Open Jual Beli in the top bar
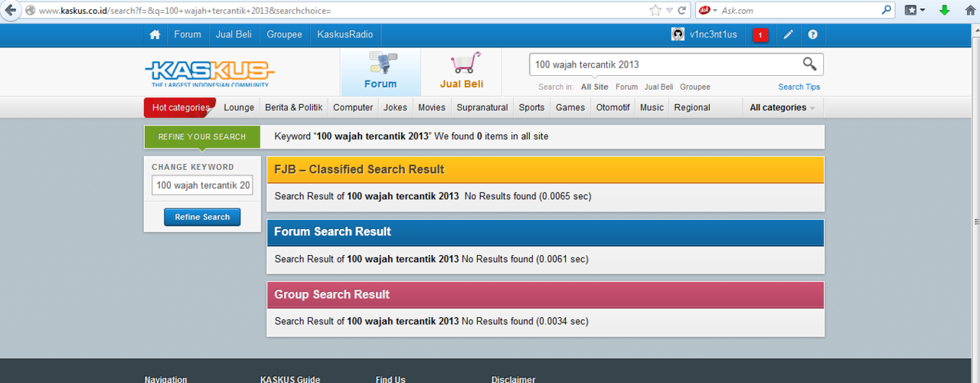Image resolution: width=980 pixels, height=383 pixels. click(x=234, y=34)
